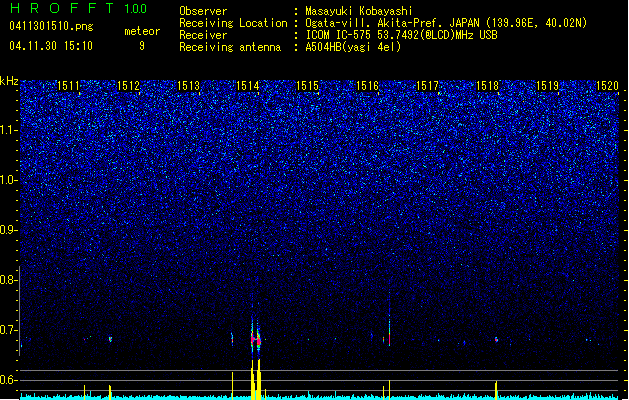The height and width of the screenshot is (400, 629).
Task: Click the 1516 time marker
Action: tap(367, 85)
